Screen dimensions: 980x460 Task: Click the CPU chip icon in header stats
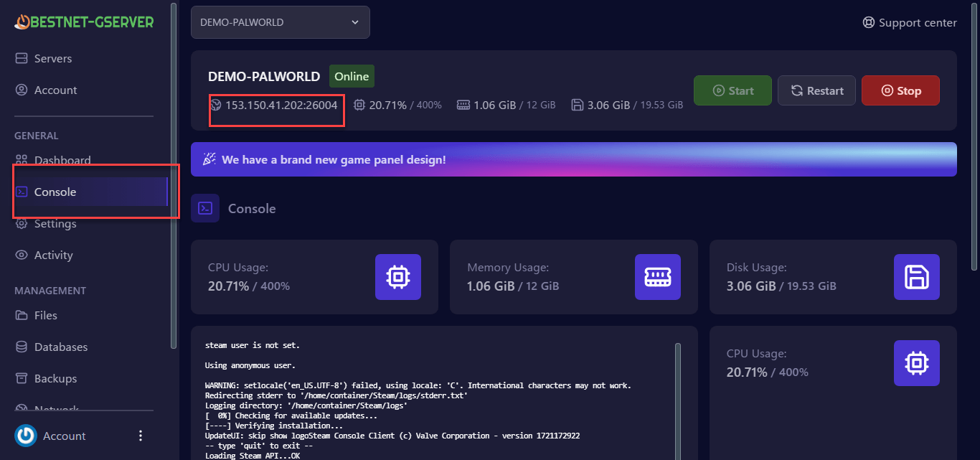tap(359, 105)
